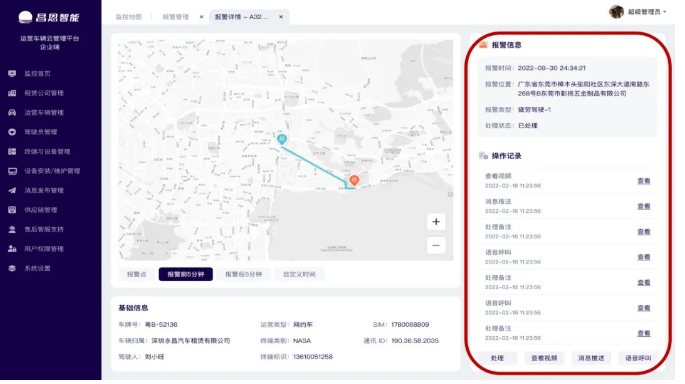Viewport: 685px width, 384px height.
Task: Click the 处理 button at panel bottom
Action: (497, 358)
